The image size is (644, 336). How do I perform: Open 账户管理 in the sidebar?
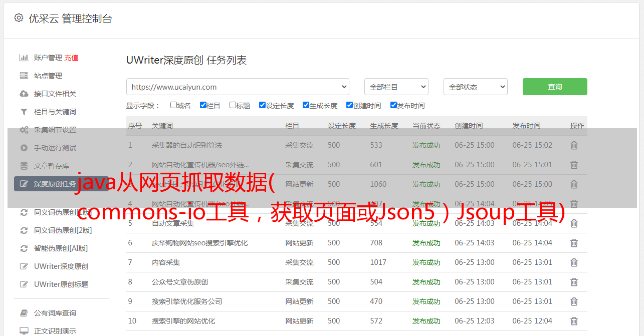48,58
